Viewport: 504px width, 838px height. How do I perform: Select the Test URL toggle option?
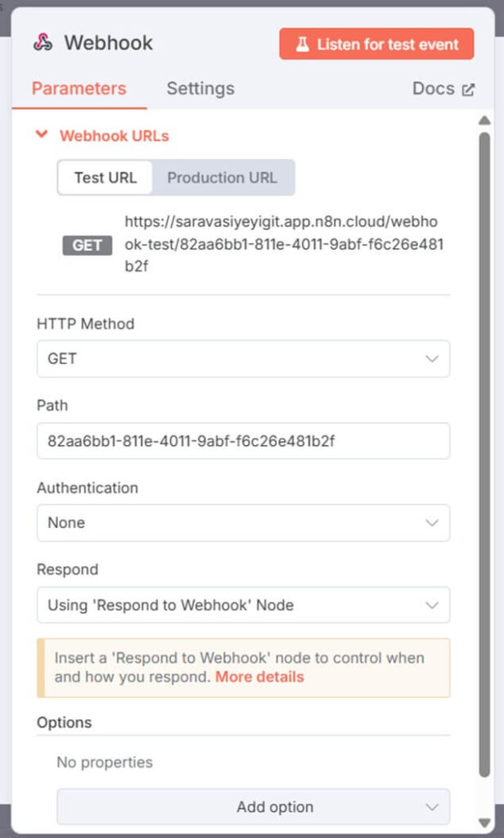(106, 178)
